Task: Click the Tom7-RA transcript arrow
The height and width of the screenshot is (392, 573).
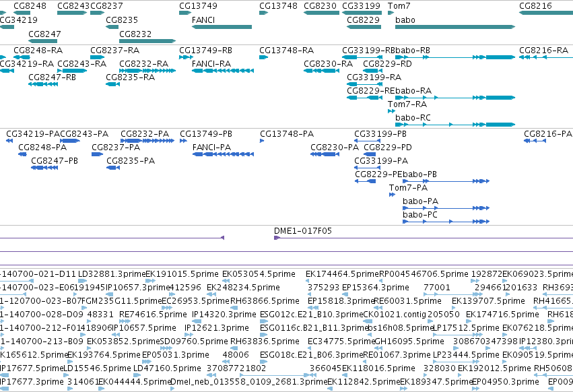Action: click(x=391, y=111)
